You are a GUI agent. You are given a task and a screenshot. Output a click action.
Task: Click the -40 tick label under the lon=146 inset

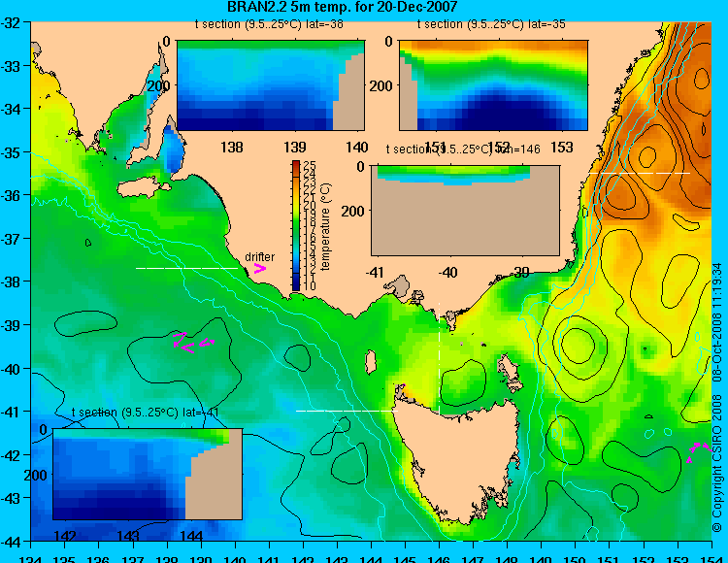pos(448,272)
